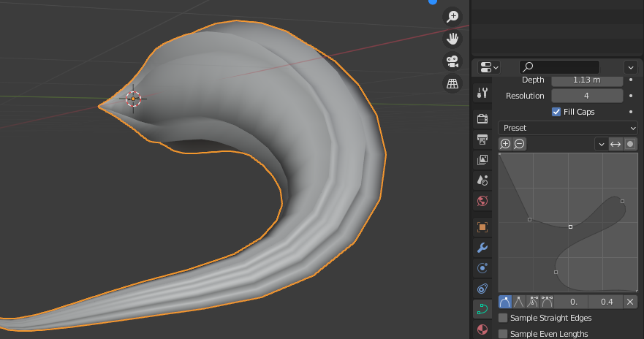Click the Resolution value field 4
Screen dimensions: 644x339
(x=587, y=96)
